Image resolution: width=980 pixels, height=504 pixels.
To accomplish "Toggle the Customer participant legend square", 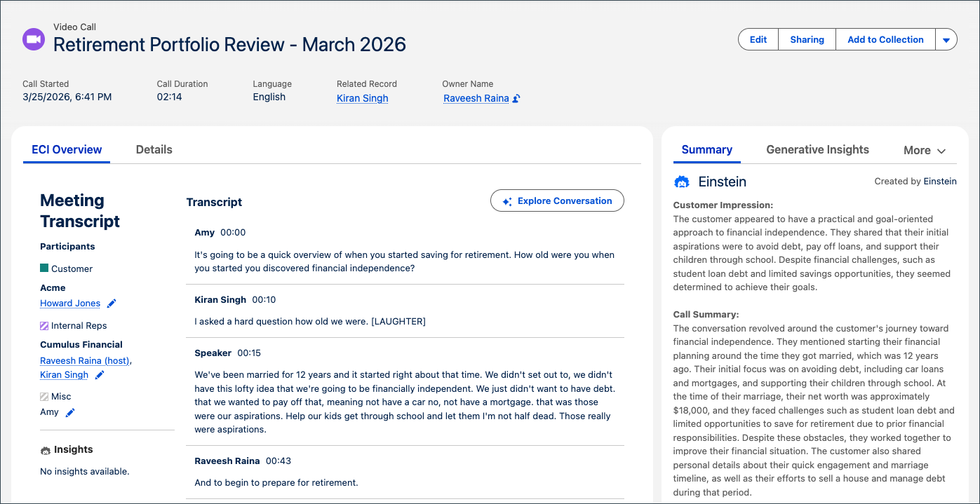I will tap(43, 268).
